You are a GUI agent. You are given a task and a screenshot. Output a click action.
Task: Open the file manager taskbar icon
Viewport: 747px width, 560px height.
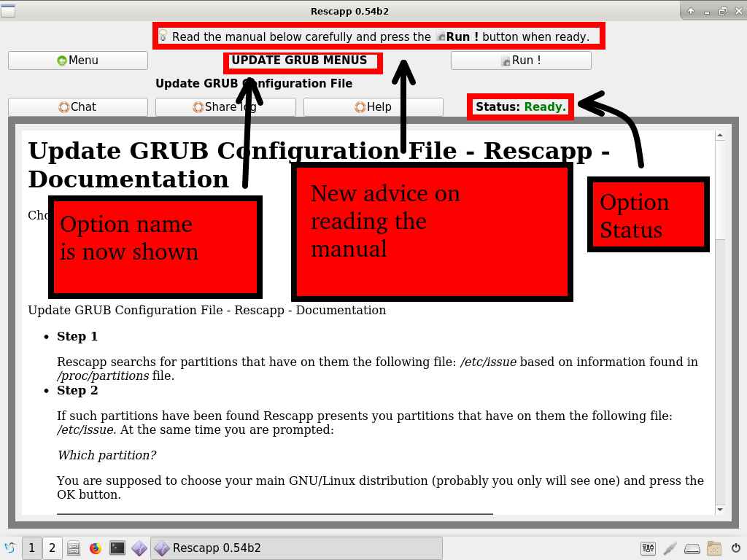(74, 548)
